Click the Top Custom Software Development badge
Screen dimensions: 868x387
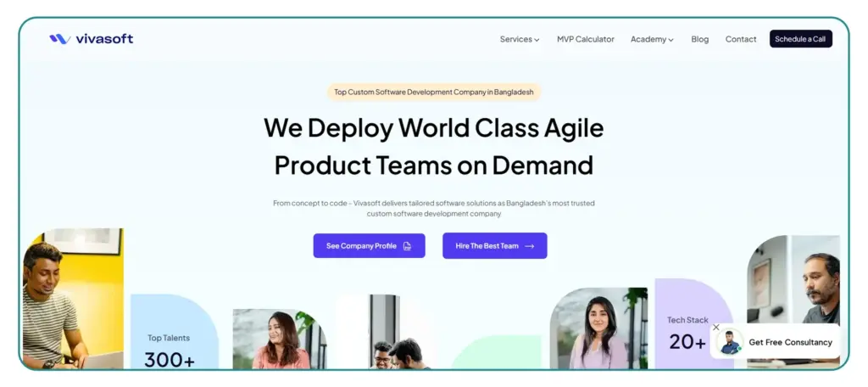click(x=433, y=92)
